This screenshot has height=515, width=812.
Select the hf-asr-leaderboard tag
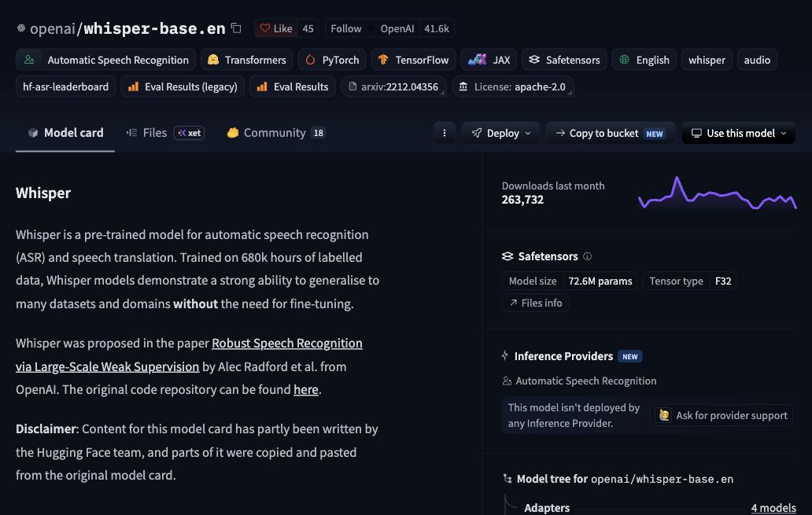coord(66,86)
